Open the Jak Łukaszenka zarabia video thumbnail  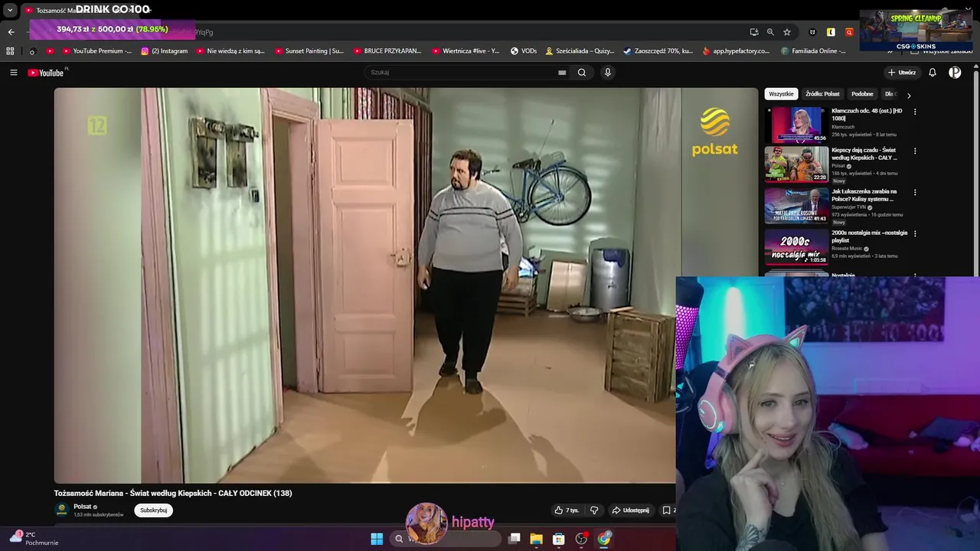[x=796, y=205]
